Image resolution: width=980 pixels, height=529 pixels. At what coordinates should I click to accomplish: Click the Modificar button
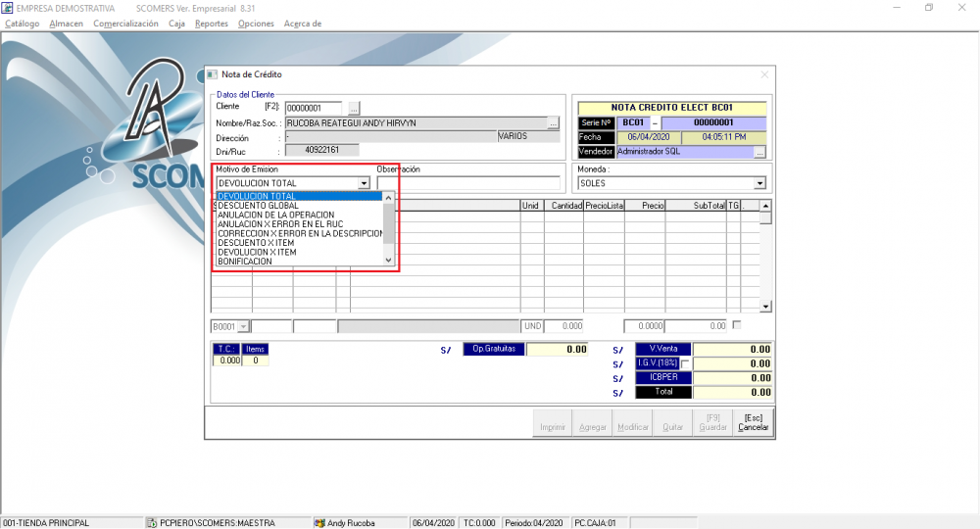click(632, 422)
